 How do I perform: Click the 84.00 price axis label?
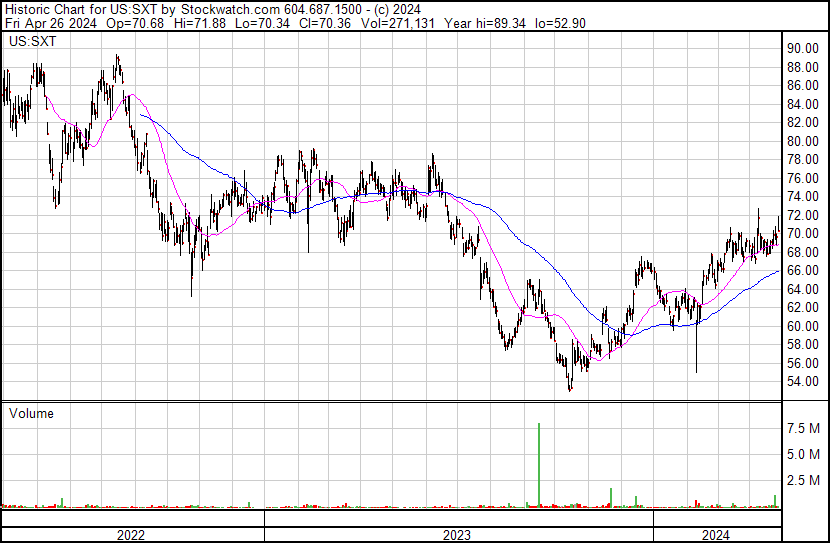[x=802, y=104]
